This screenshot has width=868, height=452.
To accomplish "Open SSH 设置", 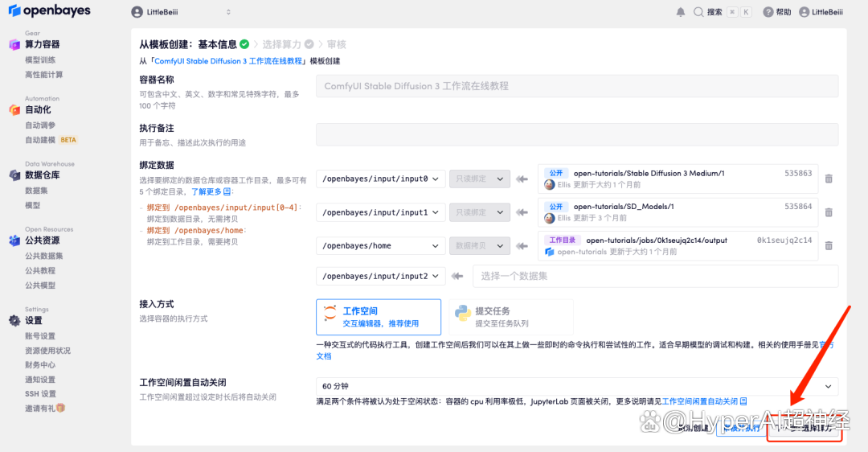I will click(40, 393).
